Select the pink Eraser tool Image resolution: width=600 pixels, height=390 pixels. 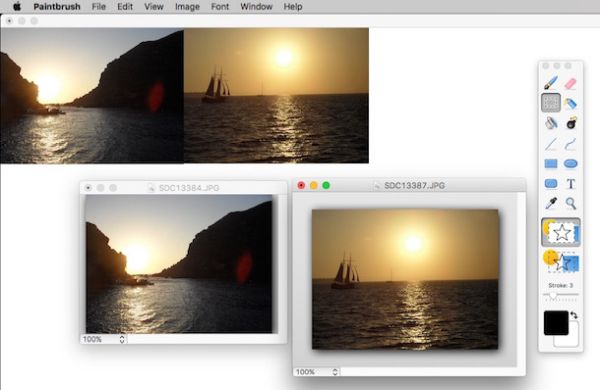(x=570, y=83)
